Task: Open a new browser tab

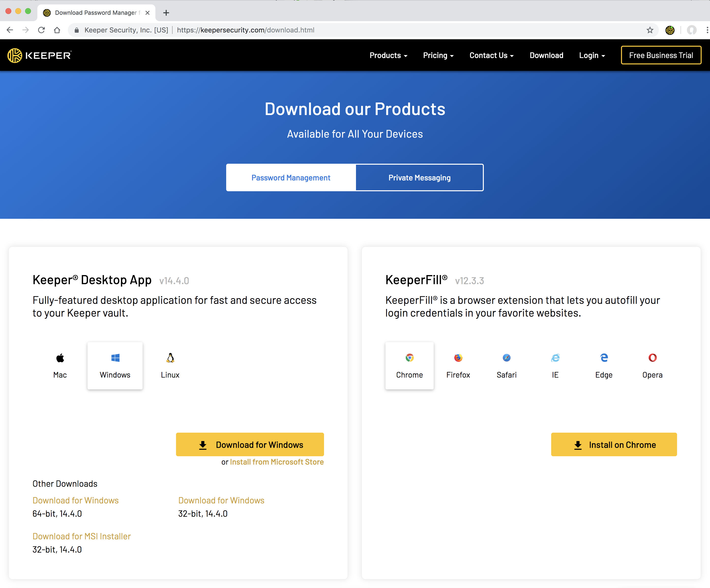Action: click(x=166, y=13)
